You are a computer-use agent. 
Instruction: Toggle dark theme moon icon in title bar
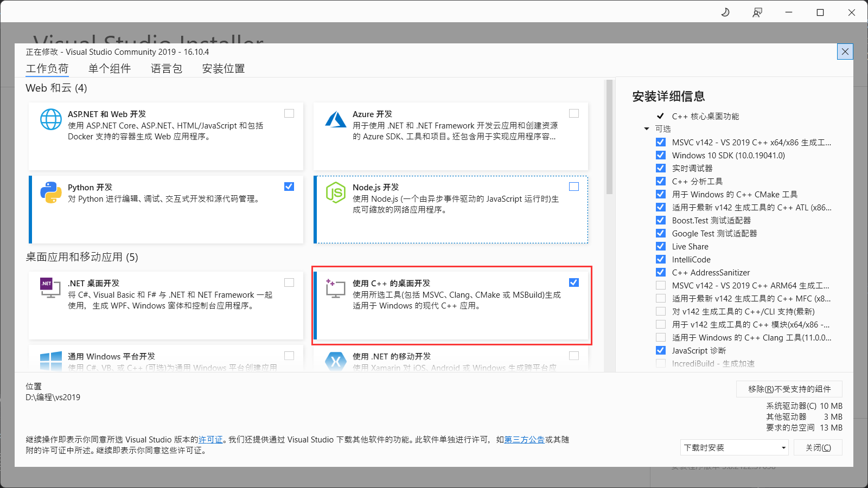(x=725, y=12)
